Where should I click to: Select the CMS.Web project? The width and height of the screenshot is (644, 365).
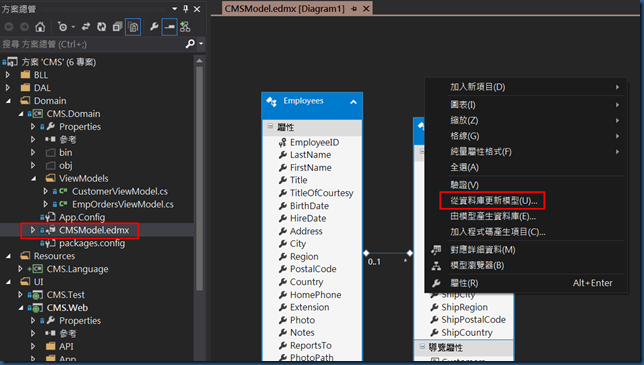(67, 308)
